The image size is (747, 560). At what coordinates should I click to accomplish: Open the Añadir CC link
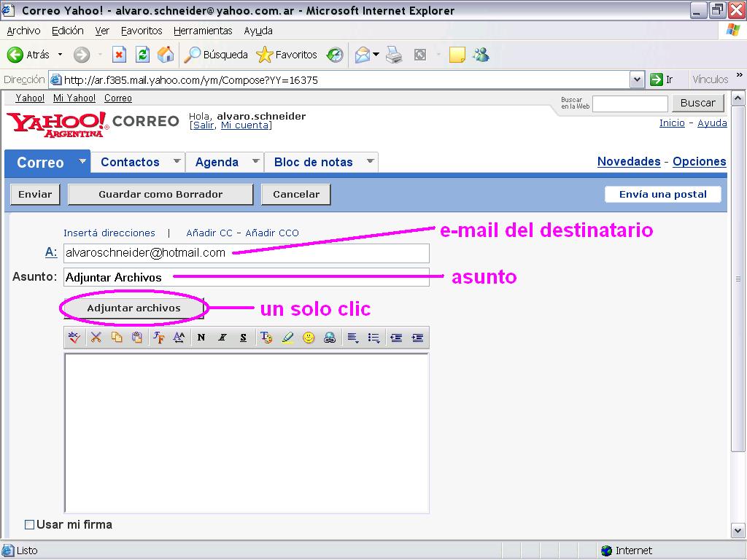coord(209,233)
